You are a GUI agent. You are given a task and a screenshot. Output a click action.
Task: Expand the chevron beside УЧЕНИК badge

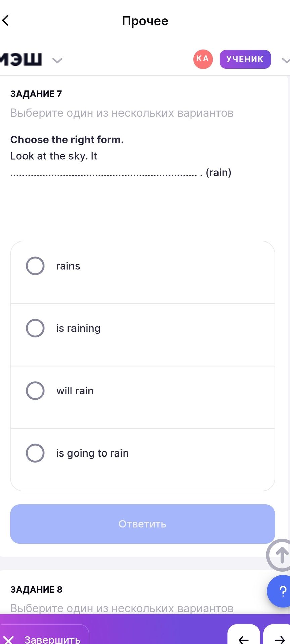coord(286,60)
